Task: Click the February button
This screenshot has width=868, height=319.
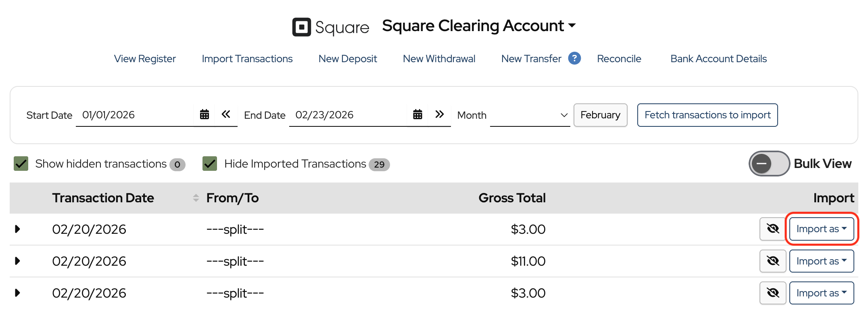Action: pos(600,115)
